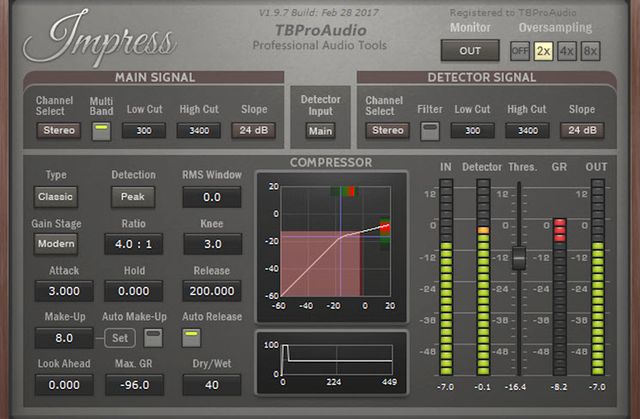Click the version text V1.9.7 Build
Image resolution: width=640 pixels, height=419 pixels.
click(319, 13)
